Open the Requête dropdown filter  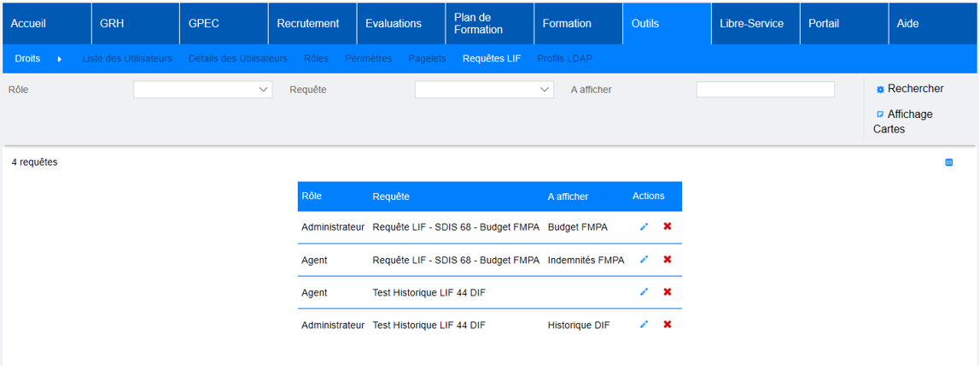[x=484, y=90]
